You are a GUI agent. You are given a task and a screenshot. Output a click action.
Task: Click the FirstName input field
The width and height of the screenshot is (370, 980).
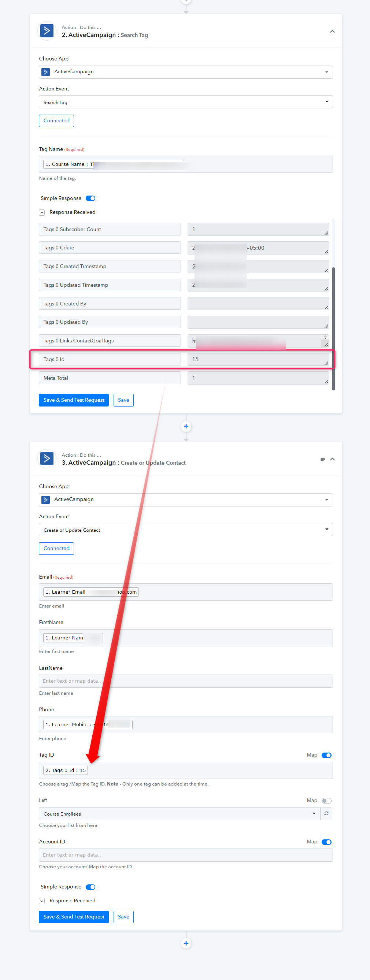click(x=186, y=638)
